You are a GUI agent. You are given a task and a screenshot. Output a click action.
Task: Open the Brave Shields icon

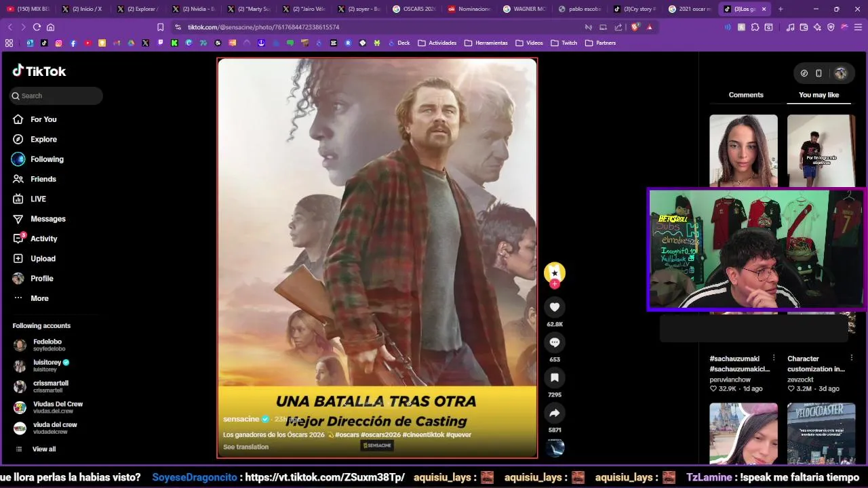[x=635, y=27]
